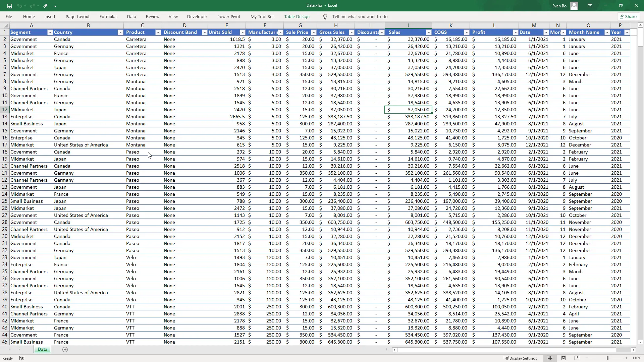644x362 pixels.
Task: Click the eraser icon in the quick access toolbar
Action: 45,6
